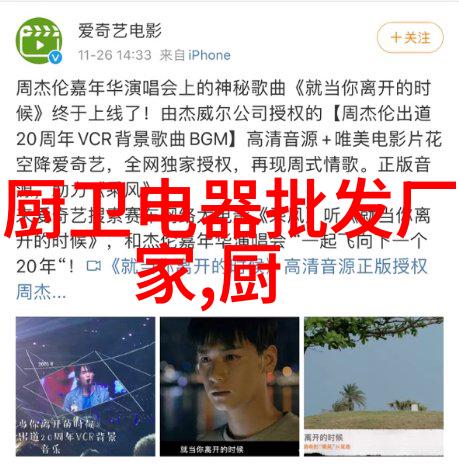Follow the account with +关注

[x=410, y=38]
